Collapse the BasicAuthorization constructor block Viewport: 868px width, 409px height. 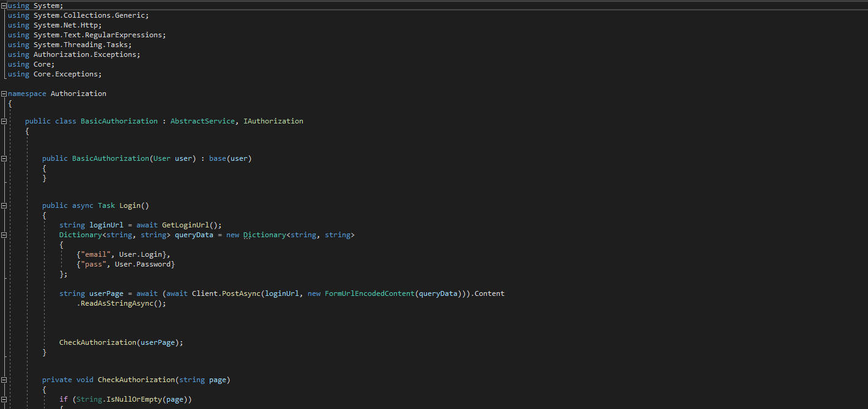pos(4,158)
